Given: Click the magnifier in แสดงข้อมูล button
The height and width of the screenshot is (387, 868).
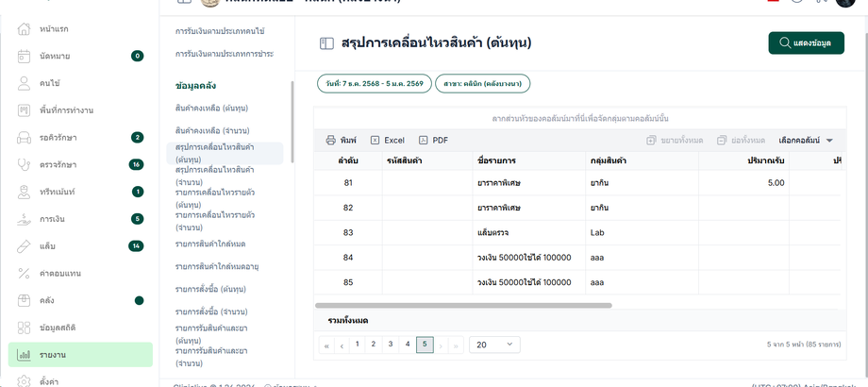Looking at the screenshot, I should 784,43.
